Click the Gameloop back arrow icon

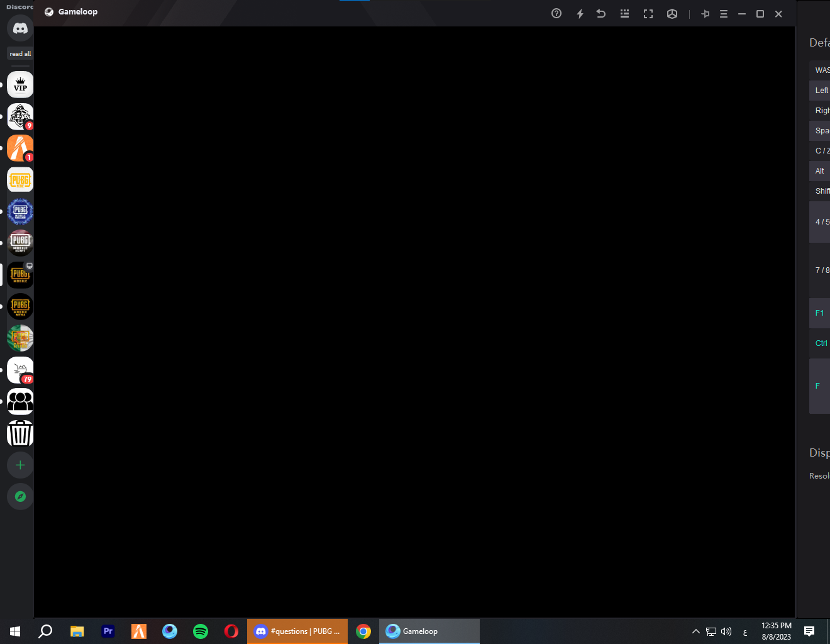click(601, 13)
